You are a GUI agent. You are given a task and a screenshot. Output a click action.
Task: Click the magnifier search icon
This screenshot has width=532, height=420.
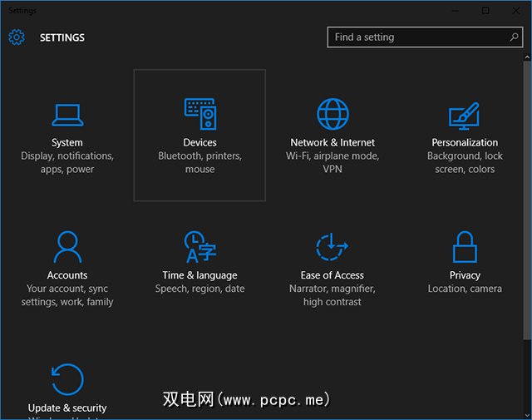[515, 37]
